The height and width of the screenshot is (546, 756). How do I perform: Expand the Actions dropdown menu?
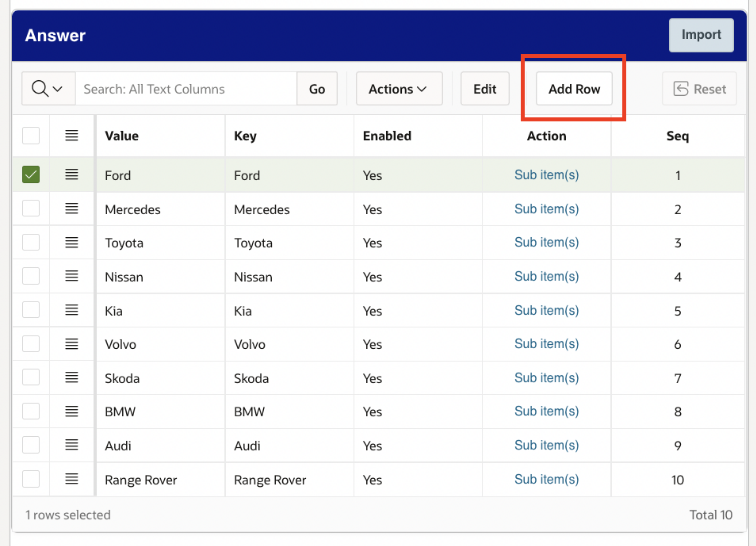tap(399, 89)
